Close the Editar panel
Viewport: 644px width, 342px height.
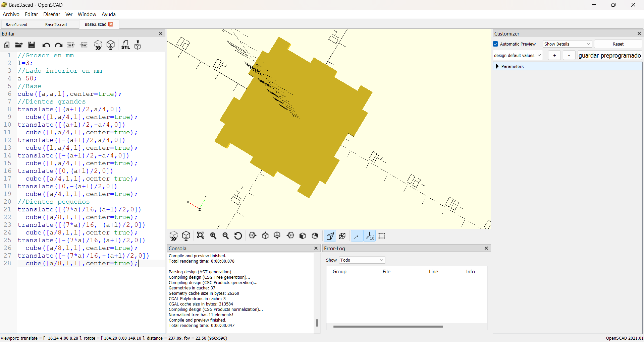point(161,33)
